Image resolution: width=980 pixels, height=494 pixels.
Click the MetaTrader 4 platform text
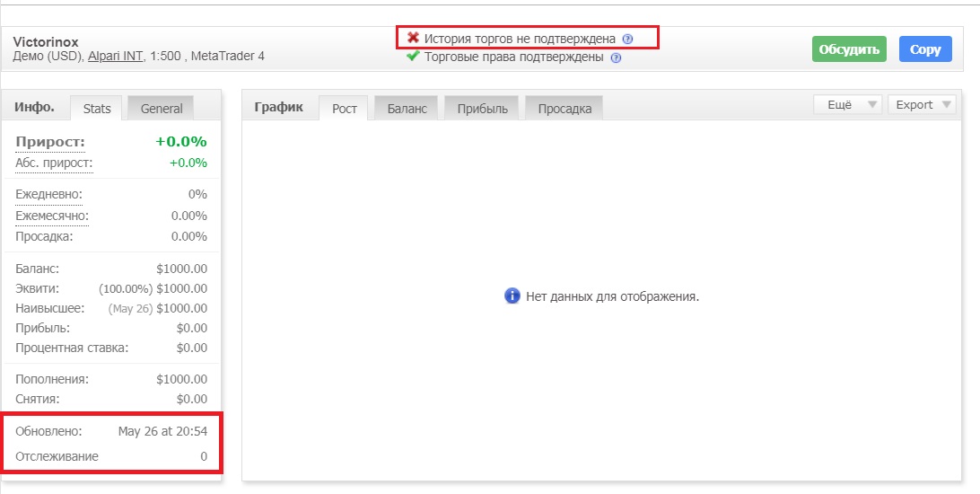point(228,57)
